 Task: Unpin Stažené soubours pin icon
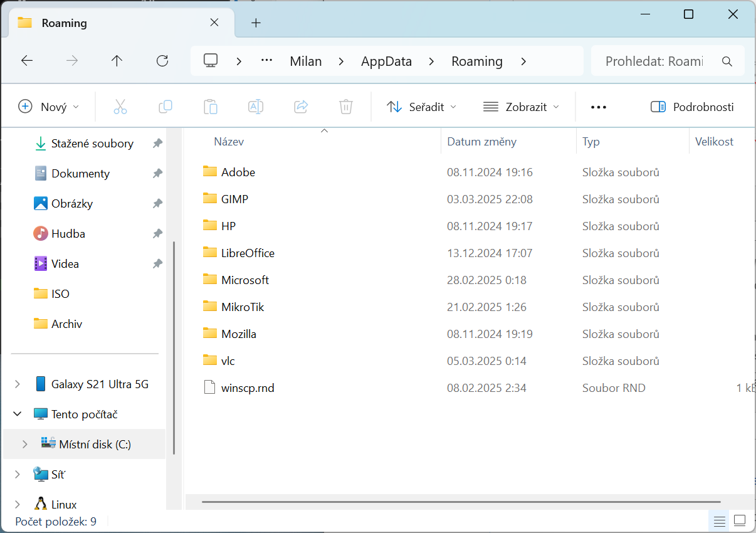[157, 144]
